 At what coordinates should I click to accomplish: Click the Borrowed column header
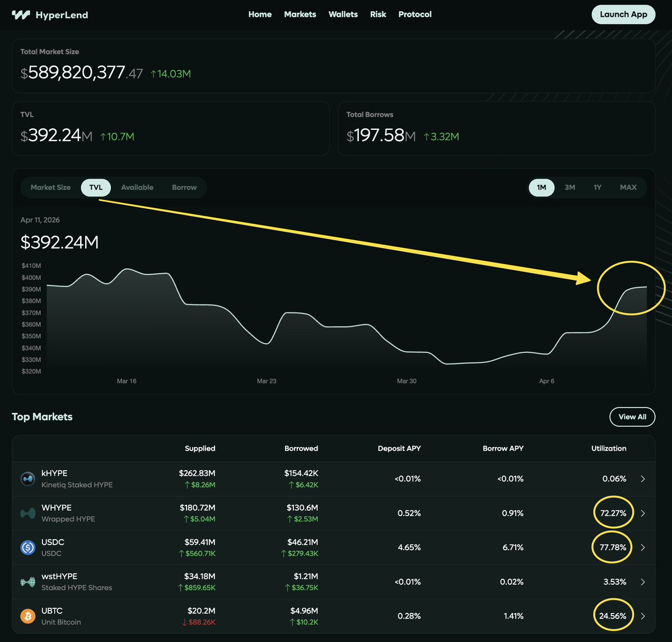(x=301, y=448)
